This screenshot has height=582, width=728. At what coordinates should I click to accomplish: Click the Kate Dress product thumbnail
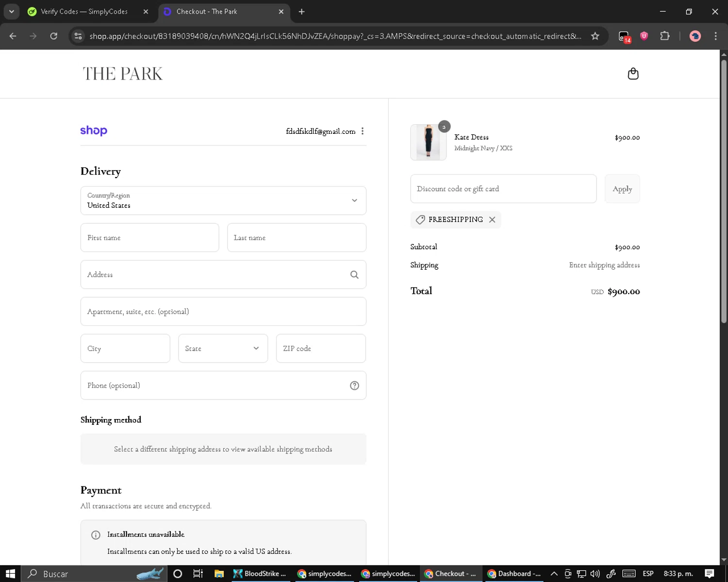click(428, 142)
